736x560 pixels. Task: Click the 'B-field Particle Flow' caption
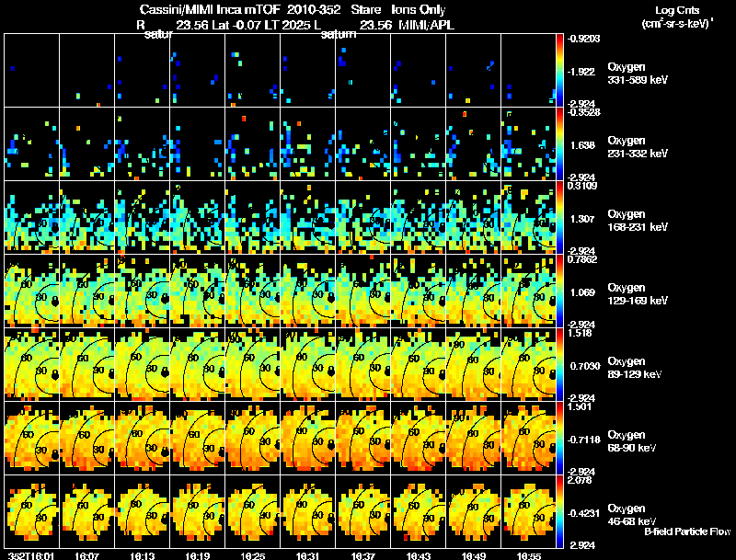pyautogui.click(x=687, y=531)
